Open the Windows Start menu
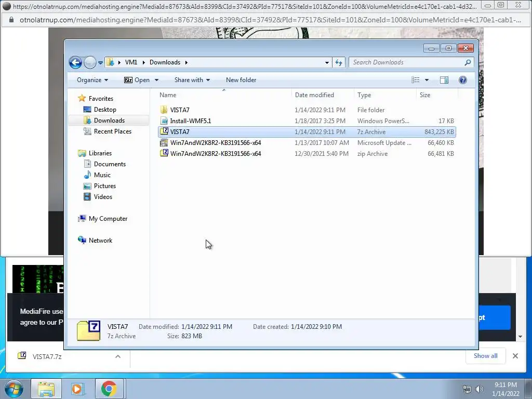The image size is (532, 399). pyautogui.click(x=14, y=389)
